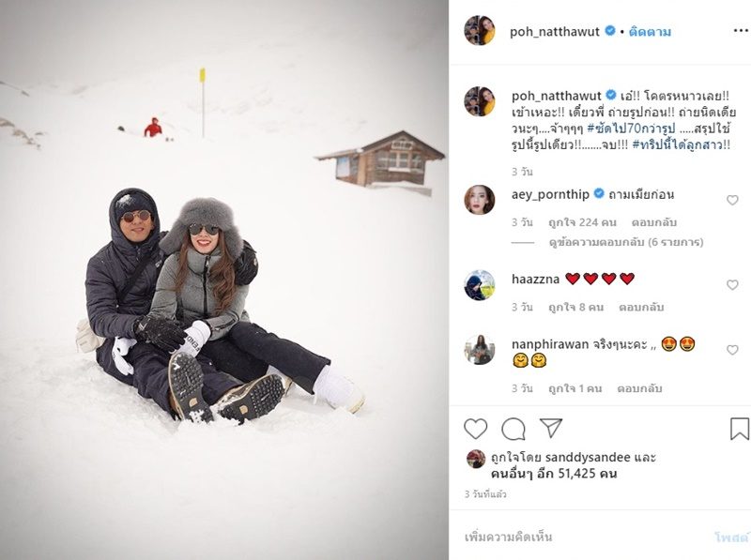Open the three-dot more options menu
Image resolution: width=751 pixels, height=560 pixels.
click(x=741, y=31)
